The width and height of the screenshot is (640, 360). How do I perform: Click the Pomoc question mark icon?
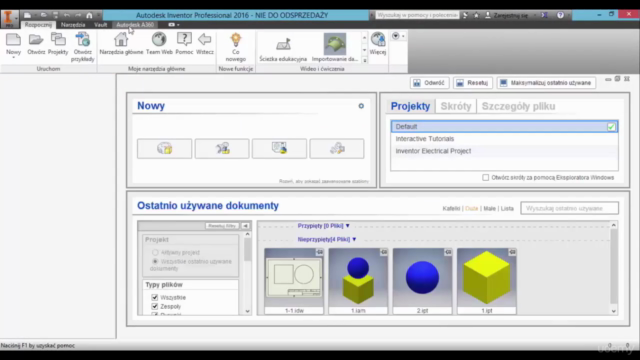pos(184,39)
